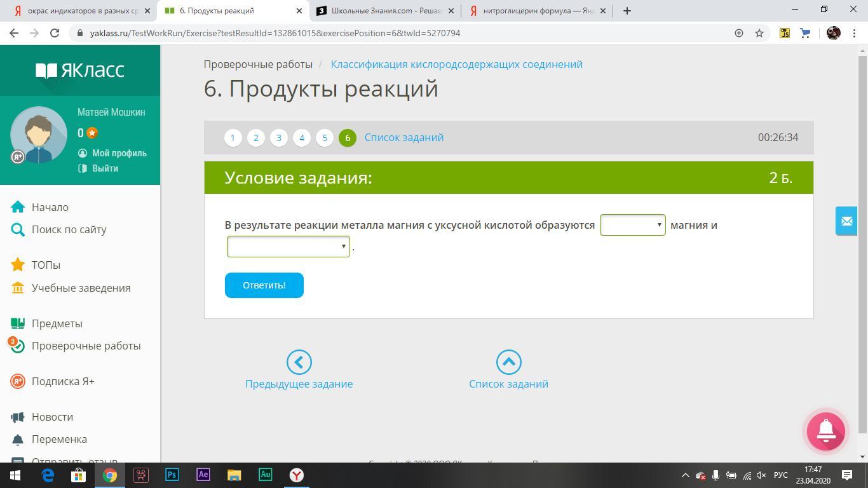This screenshot has height=488, width=868.
Task: Open the Windows action center icon
Action: [847, 475]
